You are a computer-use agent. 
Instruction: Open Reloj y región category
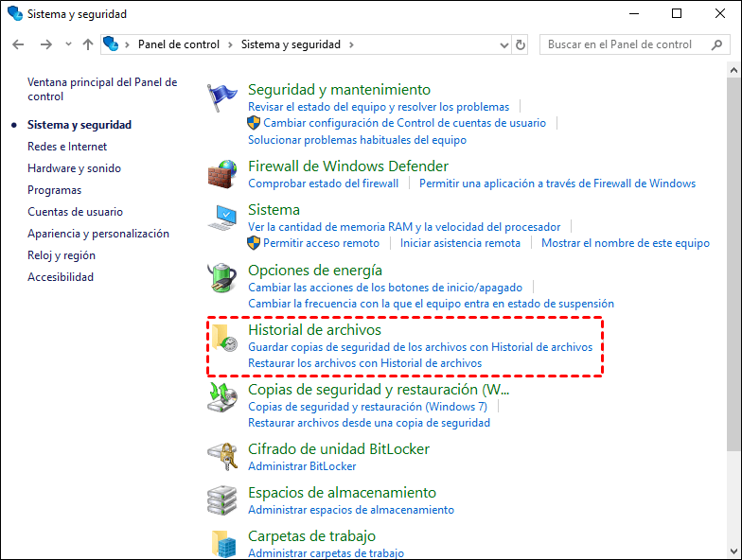[x=62, y=255]
